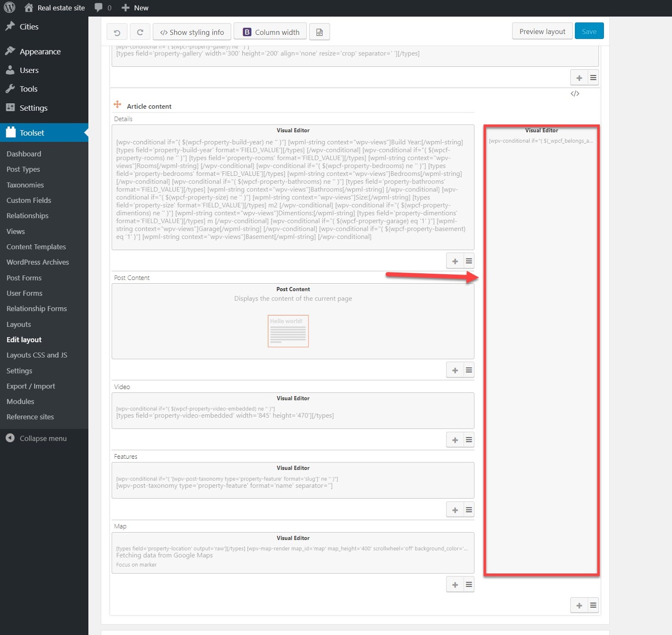Add a cell below the Details row
Image resolution: width=672 pixels, height=635 pixels.
455,261
